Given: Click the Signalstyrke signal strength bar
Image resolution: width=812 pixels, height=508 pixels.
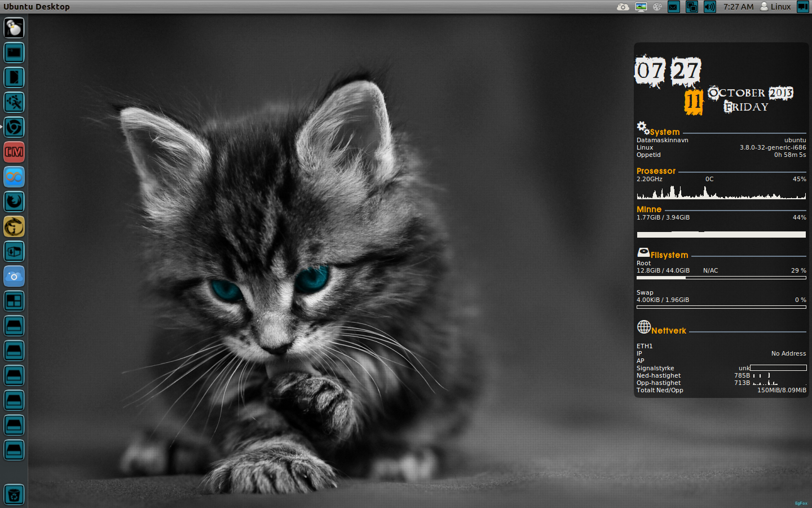Looking at the screenshot, I should coord(778,367).
